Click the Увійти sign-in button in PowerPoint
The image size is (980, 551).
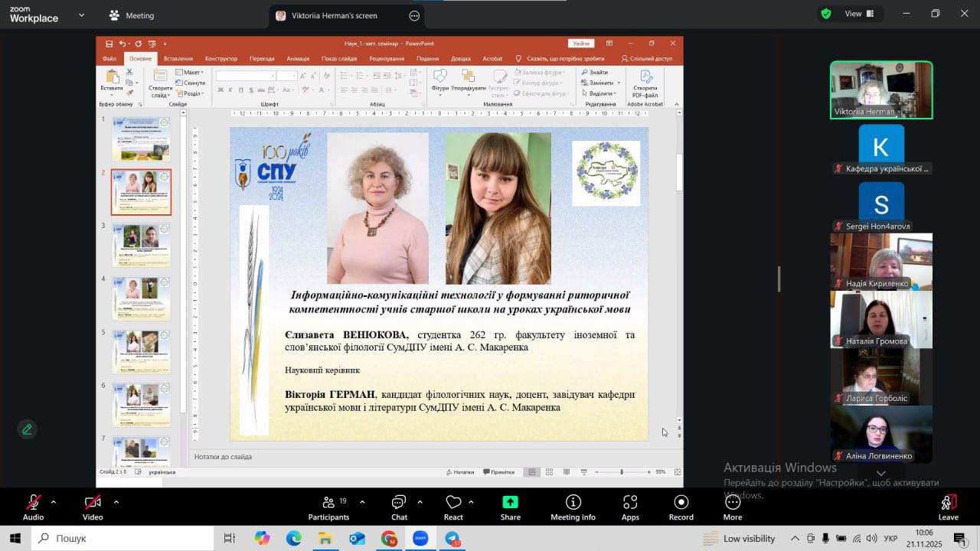pos(581,44)
